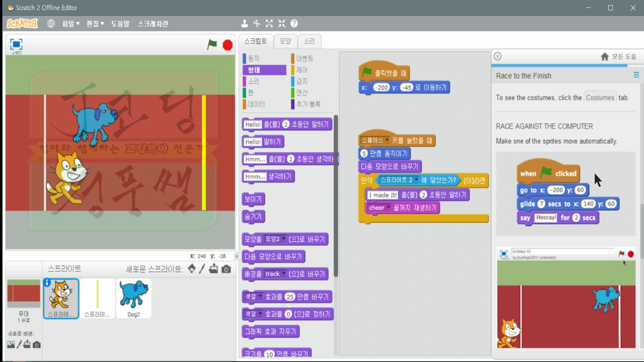Image resolution: width=644 pixels, height=362 pixels.
Task: Click the 'I made It!' text field
Action: tap(383, 195)
